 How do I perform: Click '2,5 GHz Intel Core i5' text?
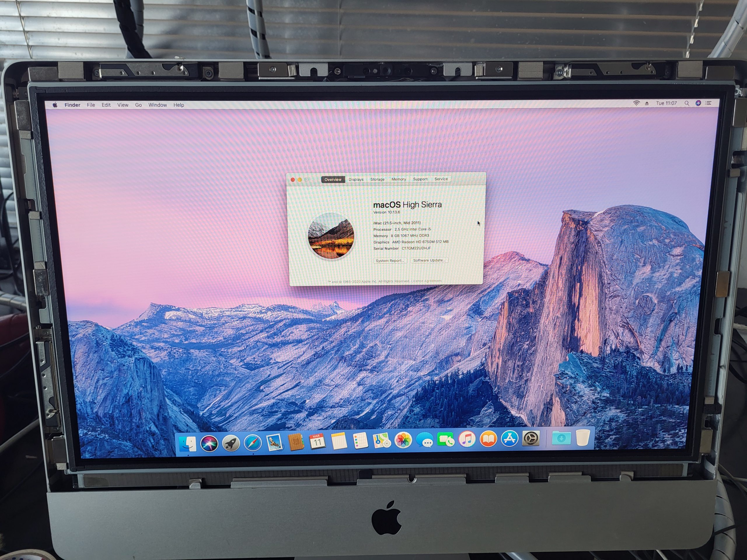click(x=413, y=229)
